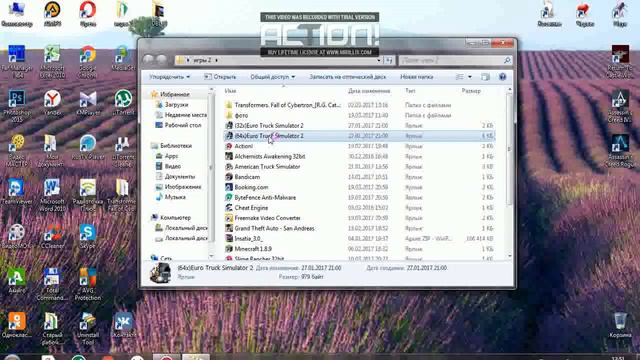The width and height of the screenshot is (640, 360).
Task: Open the Microsoft Excel 2010 shortcut
Action: point(52,62)
